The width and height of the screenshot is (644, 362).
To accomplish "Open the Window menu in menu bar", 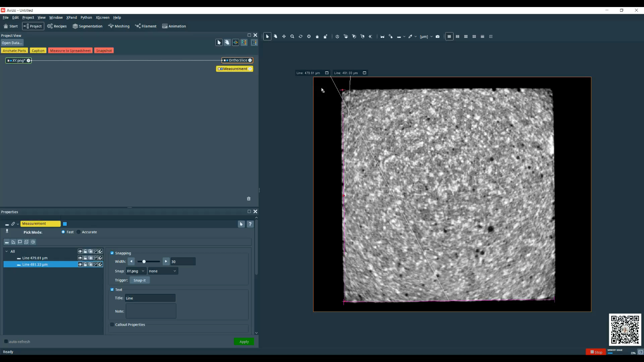I will pos(55,17).
